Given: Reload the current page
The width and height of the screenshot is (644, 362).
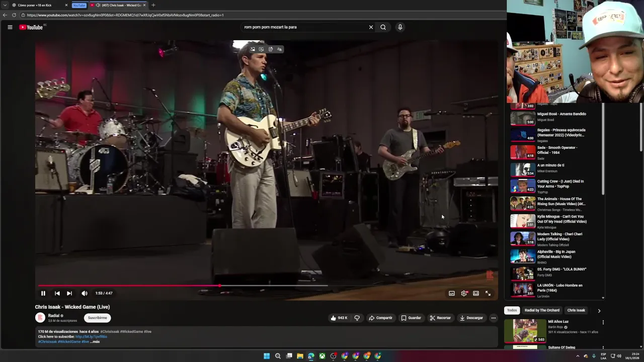Looking at the screenshot, I should click(14, 15).
